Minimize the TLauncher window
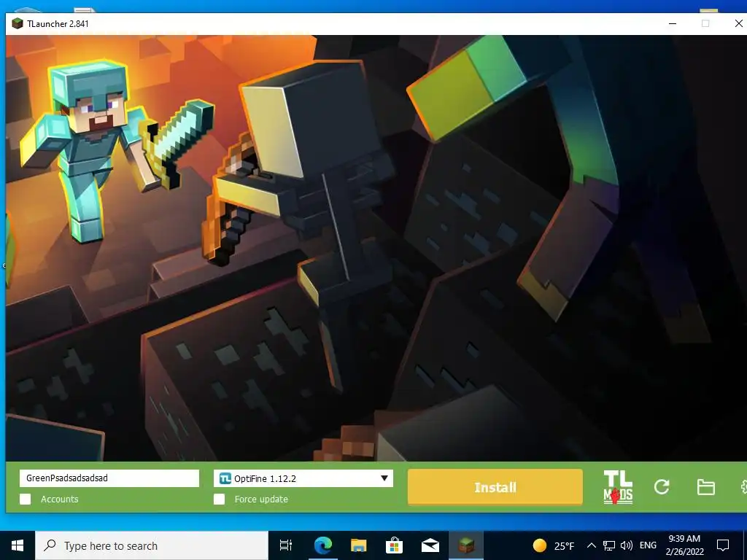 coord(672,23)
